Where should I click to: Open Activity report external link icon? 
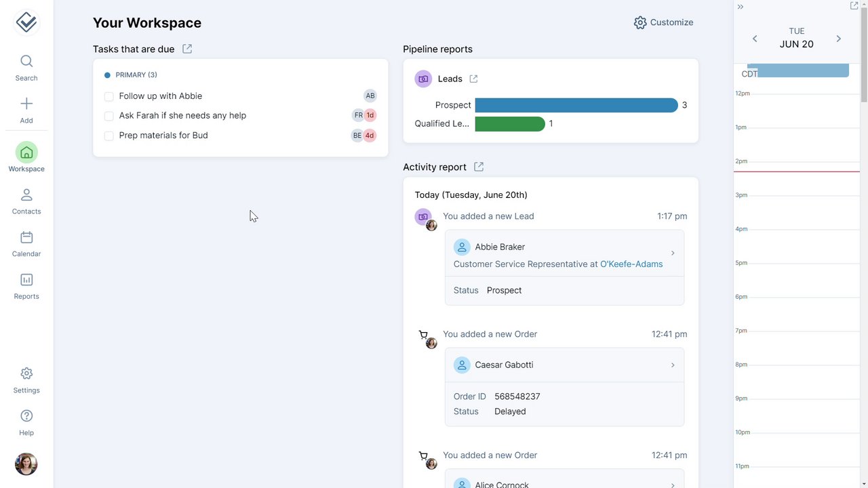coord(479,167)
